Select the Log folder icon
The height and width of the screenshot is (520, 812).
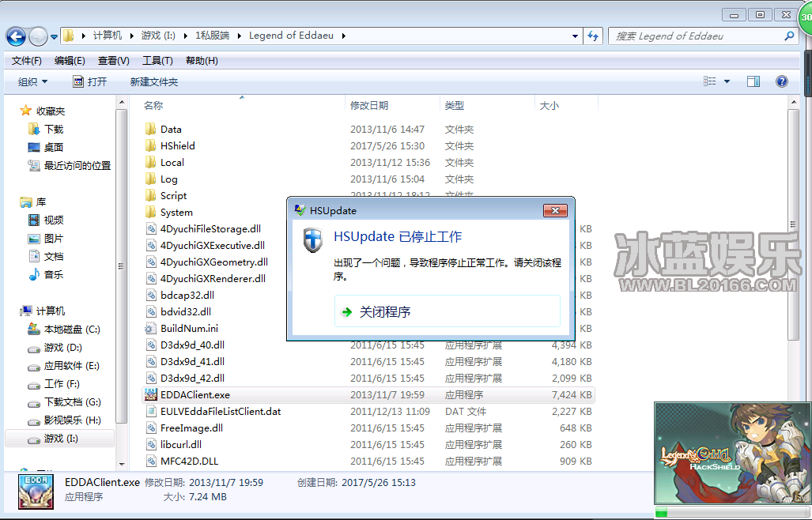151,179
